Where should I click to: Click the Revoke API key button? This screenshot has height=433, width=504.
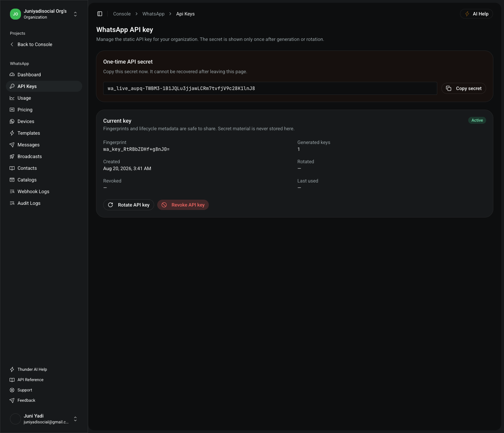[x=183, y=205]
